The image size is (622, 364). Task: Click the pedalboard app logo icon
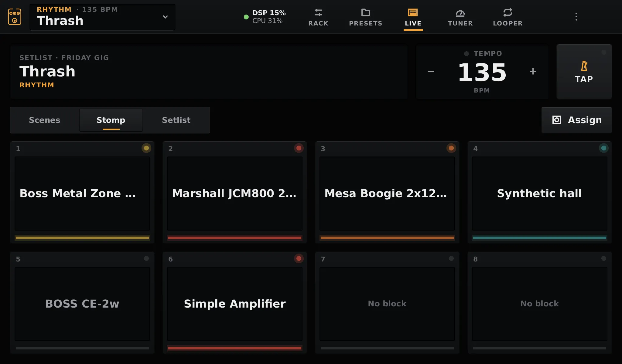click(x=15, y=17)
